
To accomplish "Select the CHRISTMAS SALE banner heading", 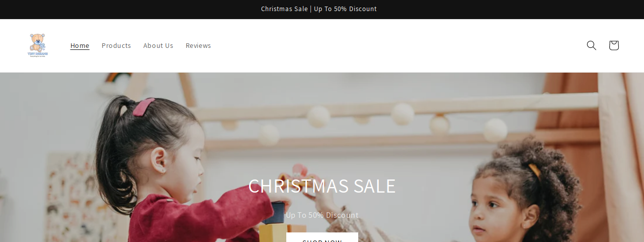I will pyautogui.click(x=322, y=186).
